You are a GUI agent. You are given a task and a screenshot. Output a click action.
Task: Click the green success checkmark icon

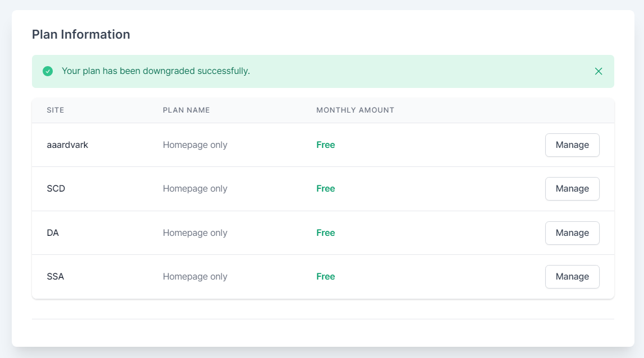click(48, 71)
